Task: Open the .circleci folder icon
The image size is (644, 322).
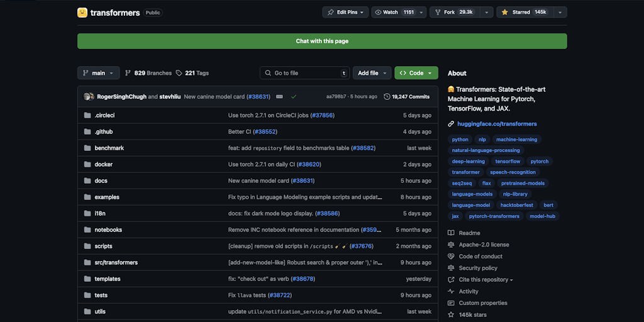Action: tap(87, 116)
